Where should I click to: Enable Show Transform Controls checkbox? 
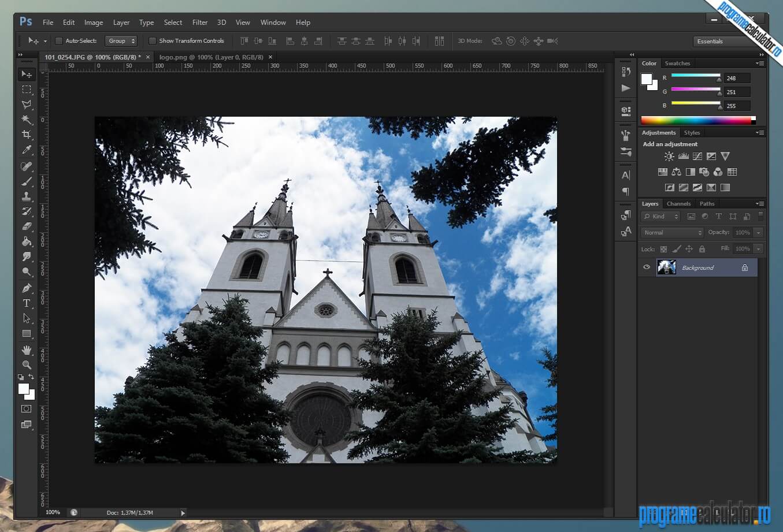pos(153,41)
